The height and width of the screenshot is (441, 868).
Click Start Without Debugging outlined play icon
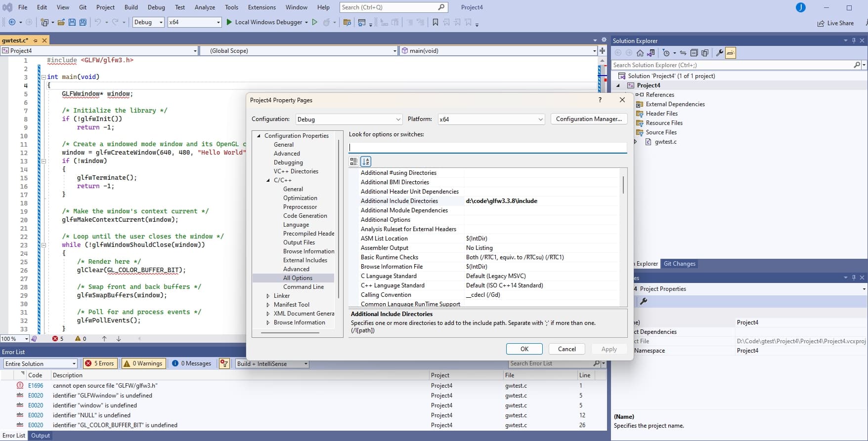coord(314,22)
